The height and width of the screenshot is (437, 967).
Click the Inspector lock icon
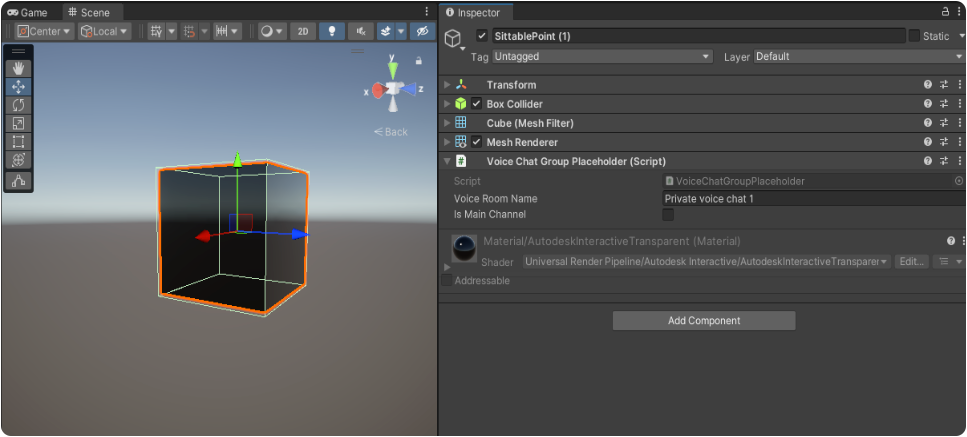(946, 12)
